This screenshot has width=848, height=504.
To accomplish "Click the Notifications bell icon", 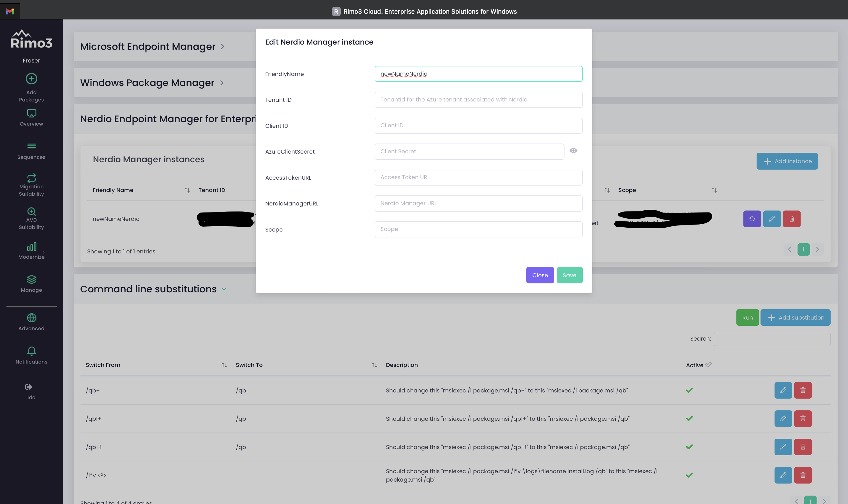I will point(31,351).
